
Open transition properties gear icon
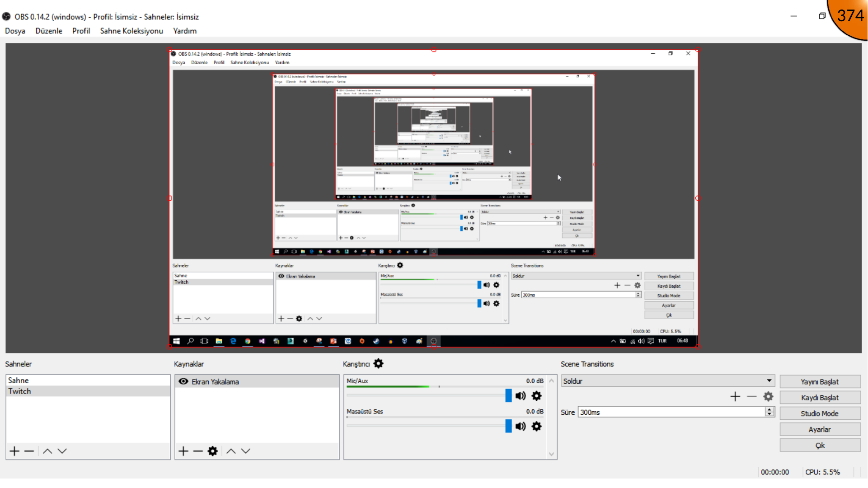(x=768, y=397)
